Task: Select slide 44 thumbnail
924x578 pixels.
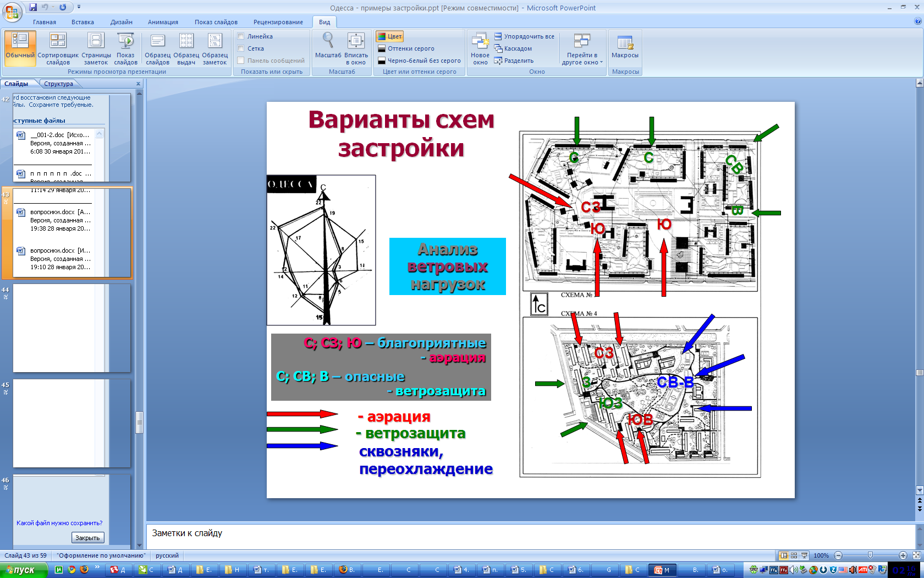Action: [x=72, y=328]
